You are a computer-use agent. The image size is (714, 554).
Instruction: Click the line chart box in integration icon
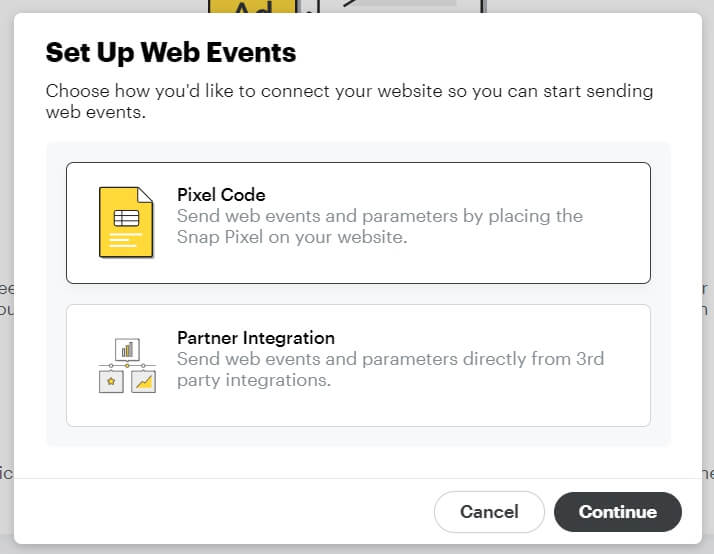pos(143,381)
